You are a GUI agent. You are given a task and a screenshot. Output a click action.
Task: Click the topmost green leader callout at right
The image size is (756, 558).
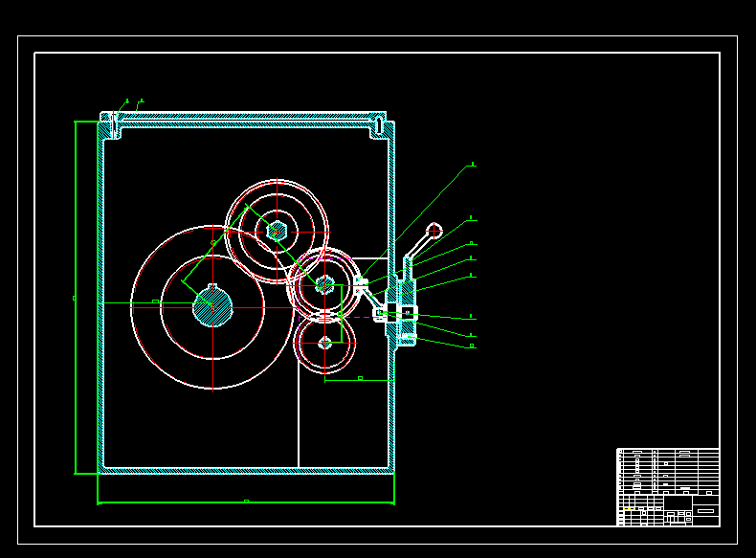tap(416, 220)
